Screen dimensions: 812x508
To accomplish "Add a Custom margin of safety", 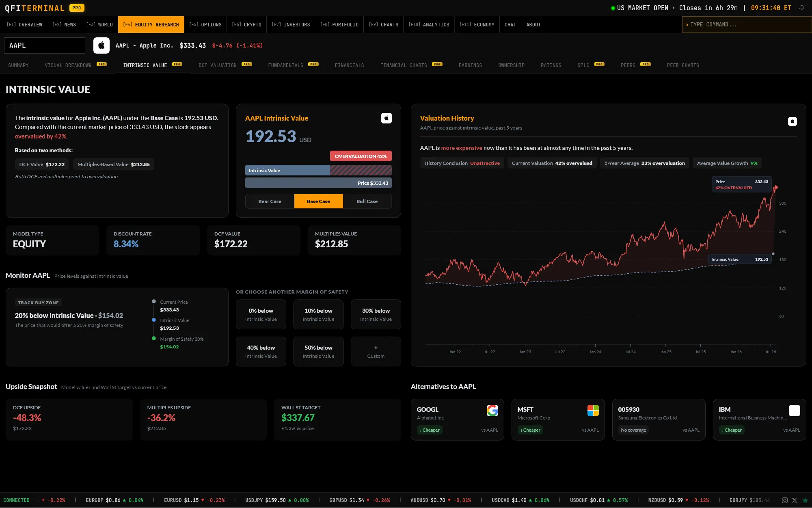I will pos(376,352).
